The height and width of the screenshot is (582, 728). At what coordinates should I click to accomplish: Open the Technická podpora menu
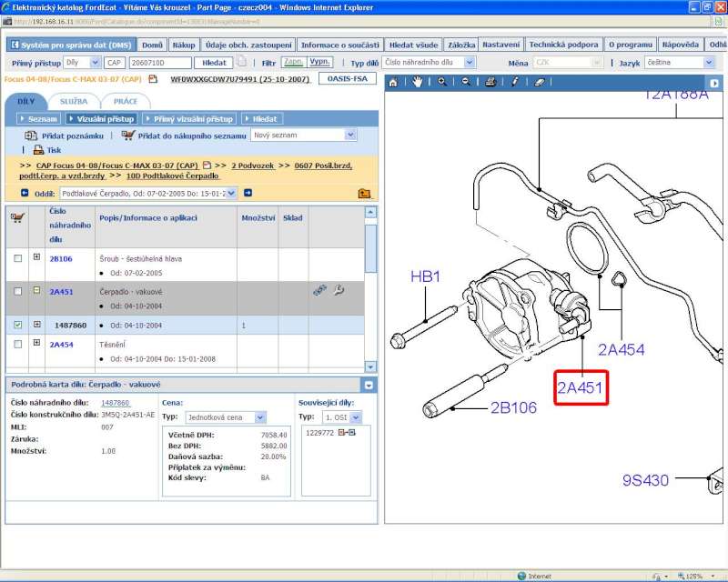tap(564, 45)
